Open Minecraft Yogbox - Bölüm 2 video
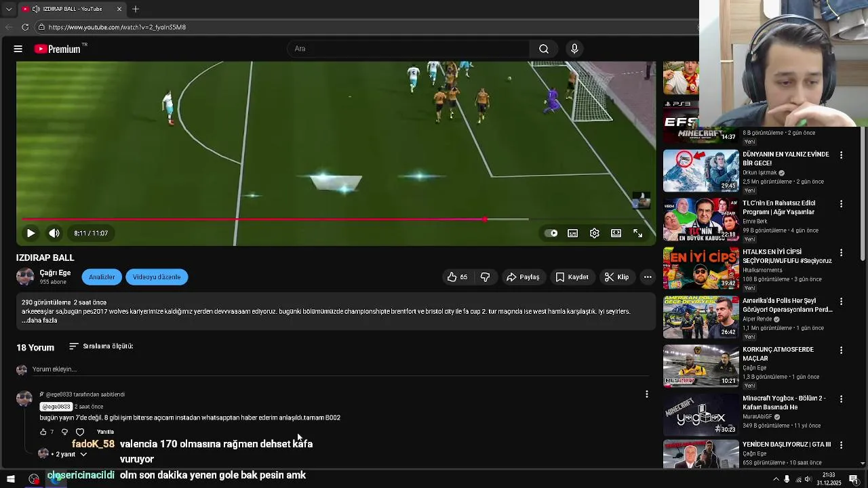 pyautogui.click(x=701, y=415)
